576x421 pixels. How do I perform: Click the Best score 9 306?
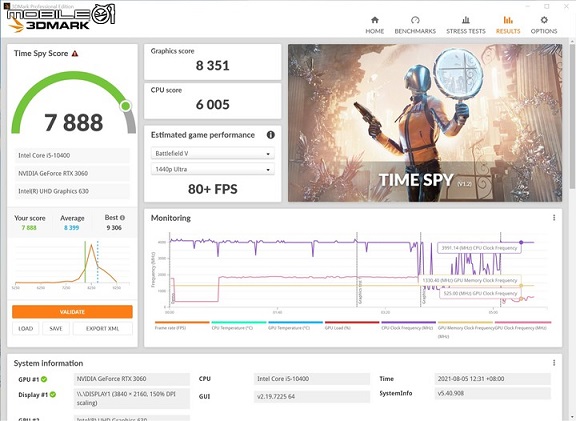click(114, 228)
